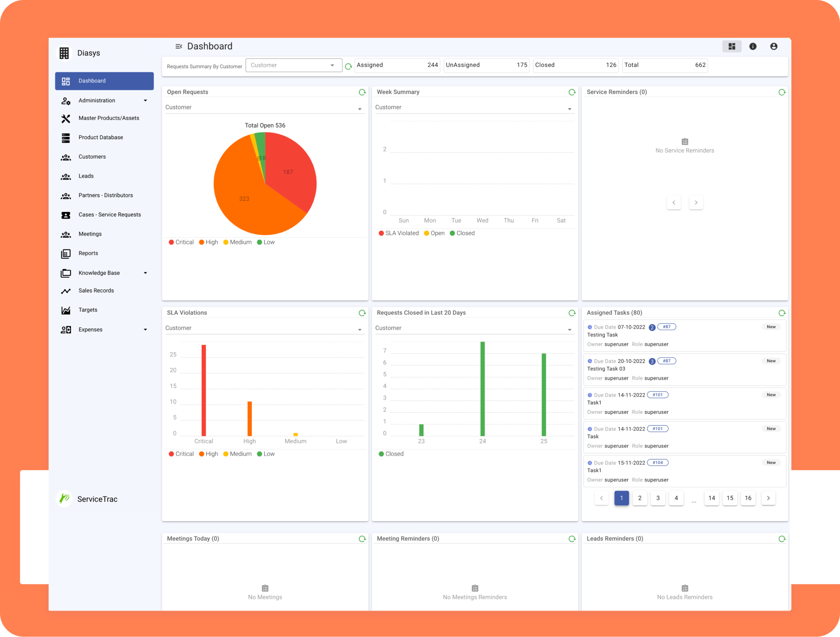
Task: Click the Master Products/Assets tools icon
Action: point(66,119)
